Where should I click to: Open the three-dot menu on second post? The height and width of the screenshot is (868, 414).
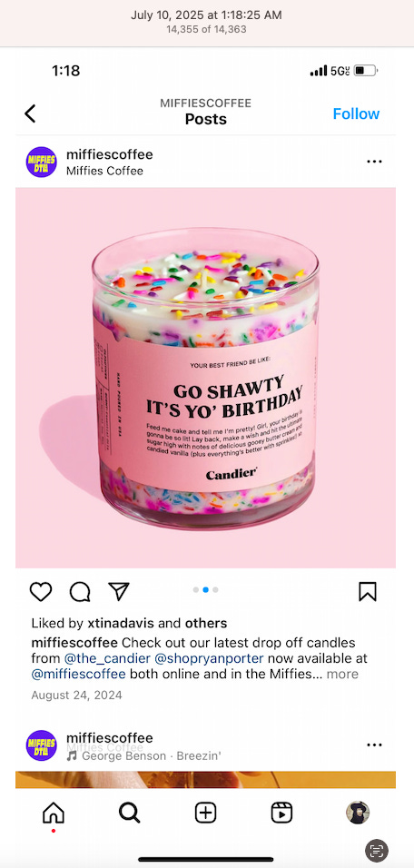click(374, 745)
